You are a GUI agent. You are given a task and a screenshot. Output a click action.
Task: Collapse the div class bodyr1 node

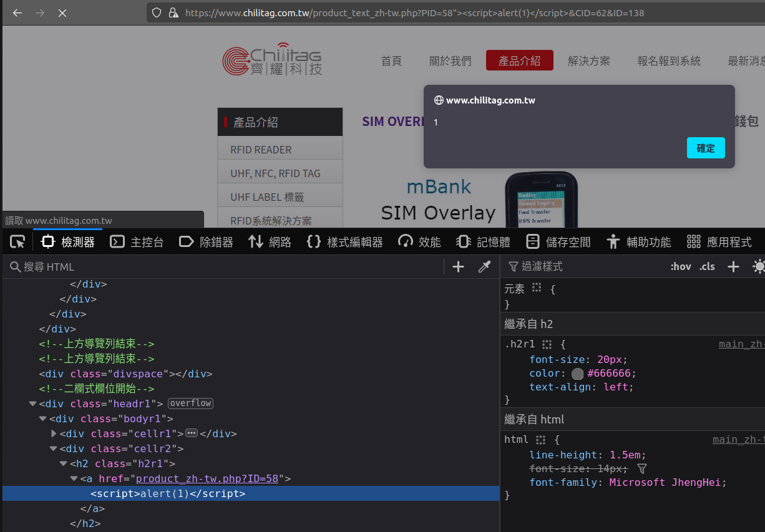[x=43, y=419]
